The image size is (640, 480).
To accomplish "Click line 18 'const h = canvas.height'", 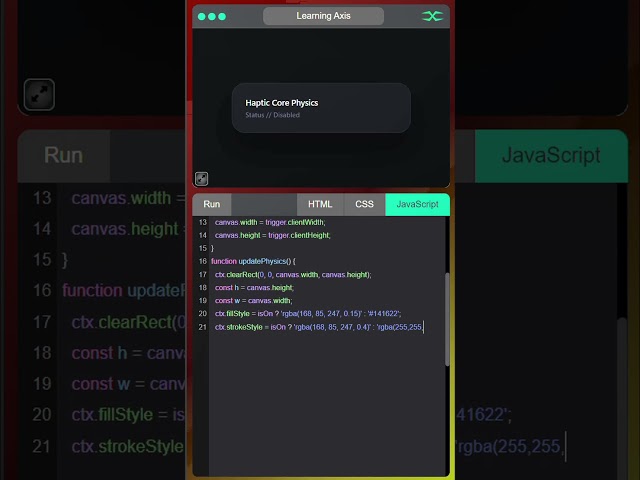I will [x=254, y=288].
